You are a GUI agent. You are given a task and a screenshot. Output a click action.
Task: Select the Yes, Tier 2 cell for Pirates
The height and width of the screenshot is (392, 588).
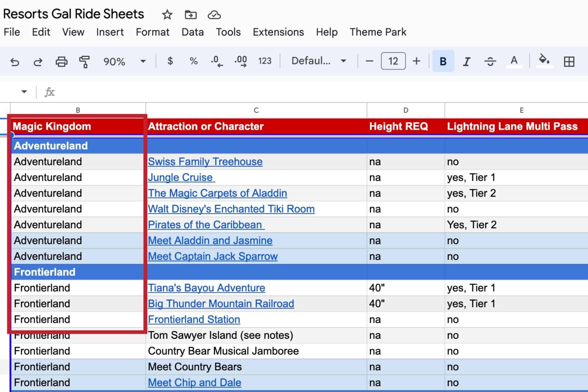point(516,225)
